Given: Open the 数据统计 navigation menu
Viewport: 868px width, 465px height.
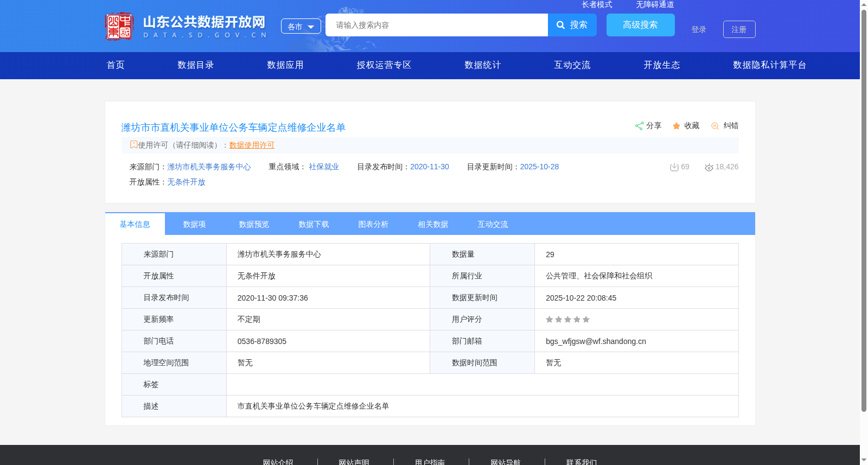Looking at the screenshot, I should tap(483, 65).
